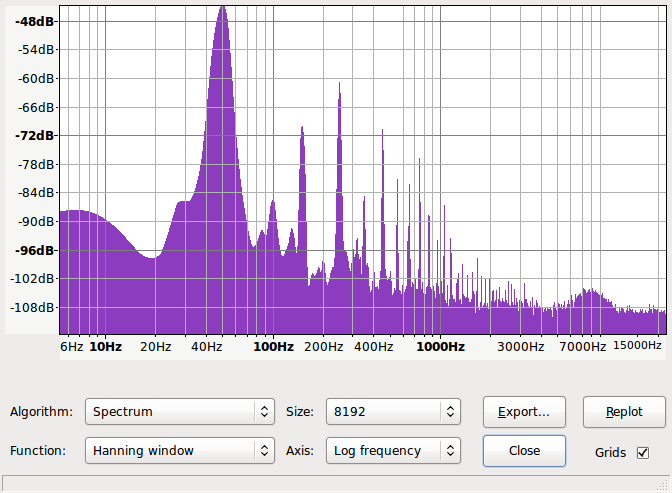Click the -108dB axis label
Viewport: 672px width, 493px height.
[32, 307]
